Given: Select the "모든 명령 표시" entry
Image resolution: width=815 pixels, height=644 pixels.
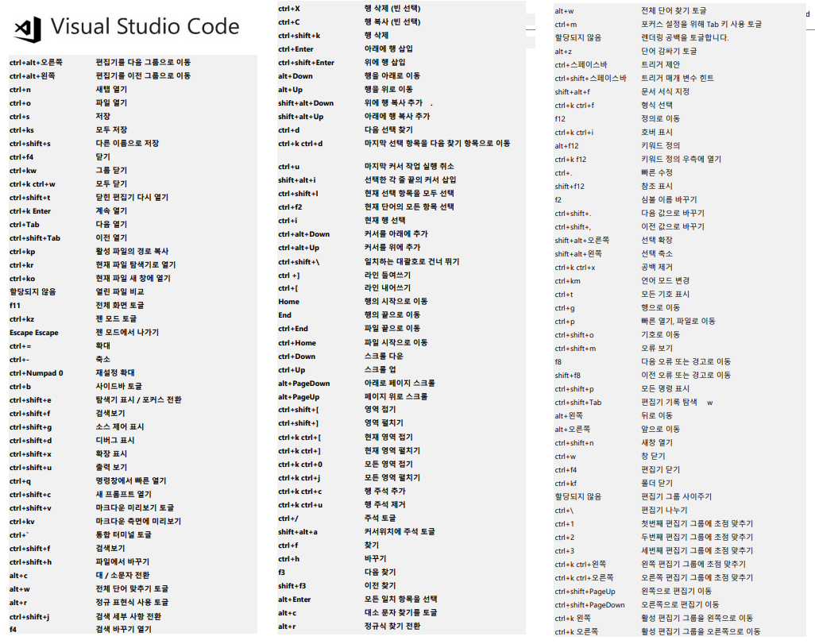Looking at the screenshot, I should [665, 389].
